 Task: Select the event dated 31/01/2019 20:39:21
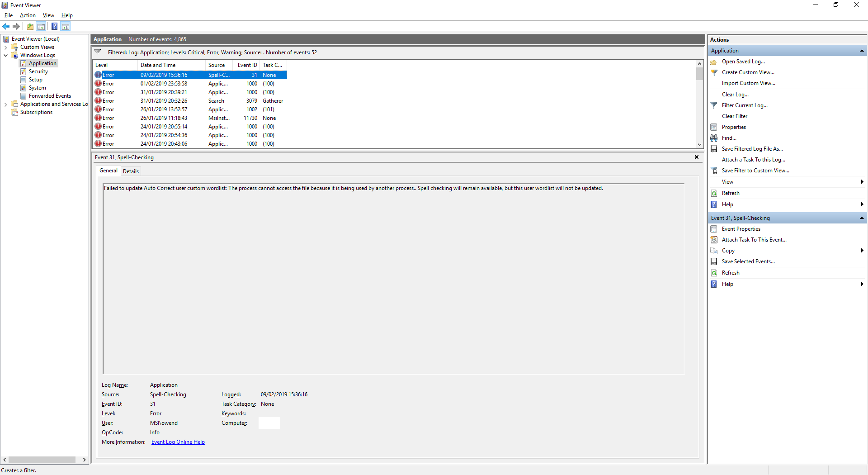[x=190, y=92]
